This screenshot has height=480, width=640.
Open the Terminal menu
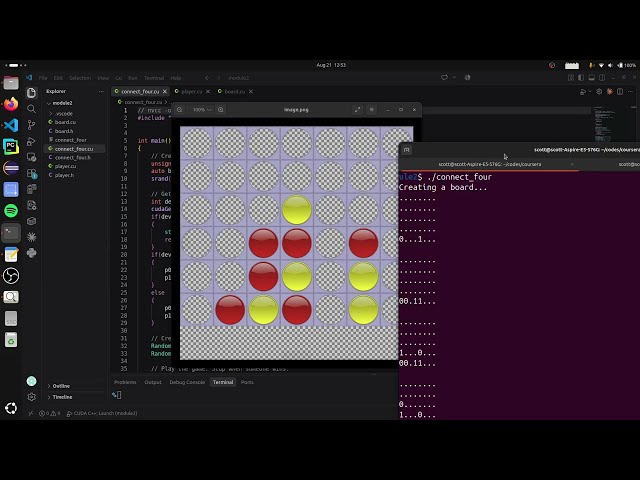154,78
